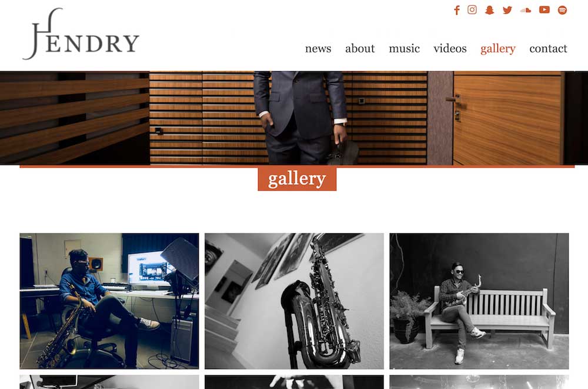Image resolution: width=588 pixels, height=389 pixels.
Task: Visit the Twitter bird icon
Action: (507, 10)
